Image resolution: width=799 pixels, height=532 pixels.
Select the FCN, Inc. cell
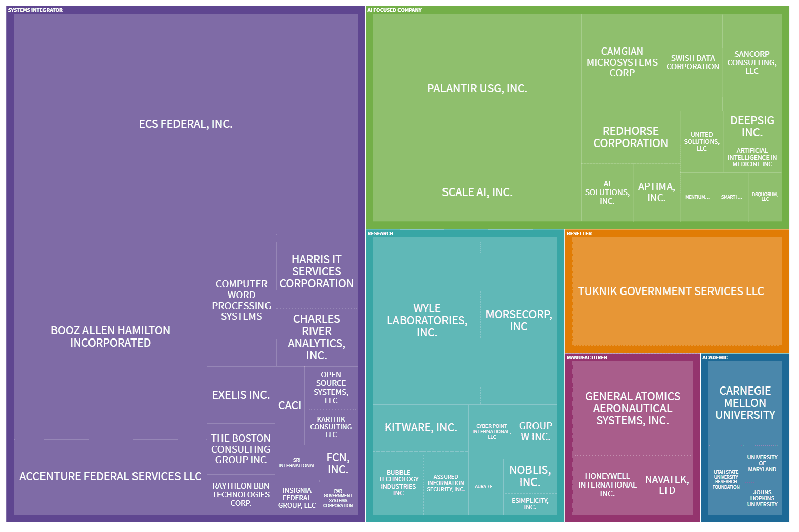click(338, 463)
